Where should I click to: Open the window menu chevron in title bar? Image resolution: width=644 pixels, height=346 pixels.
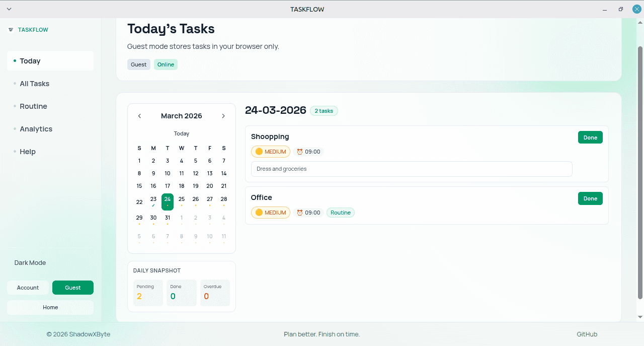pyautogui.click(x=9, y=9)
